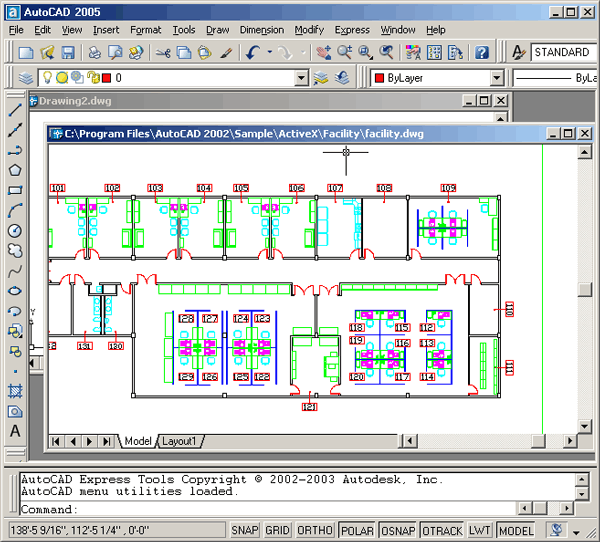Click the facility.dwg vertical scrollbar thumb
Screen dimensions: 600x542
tap(585, 289)
